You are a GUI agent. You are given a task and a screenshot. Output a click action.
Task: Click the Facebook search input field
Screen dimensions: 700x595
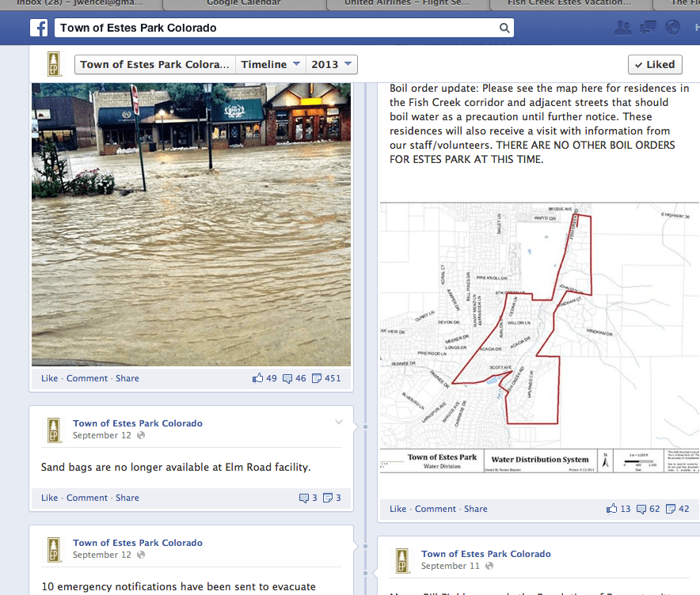[x=277, y=28]
